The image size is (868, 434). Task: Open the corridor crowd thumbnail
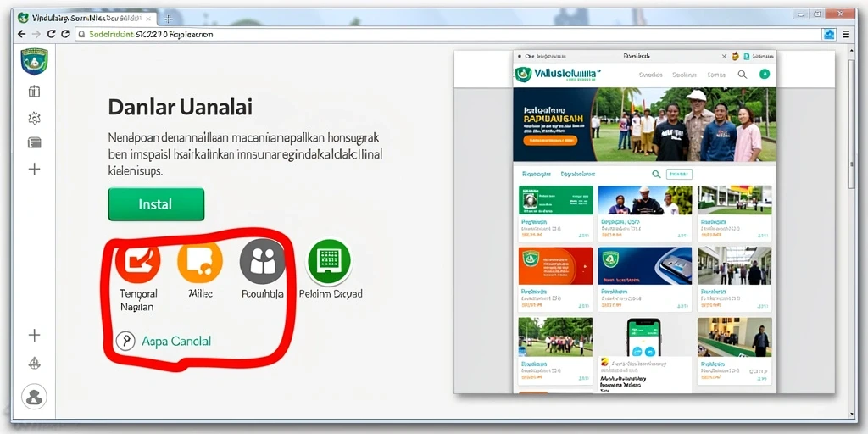pos(735,265)
